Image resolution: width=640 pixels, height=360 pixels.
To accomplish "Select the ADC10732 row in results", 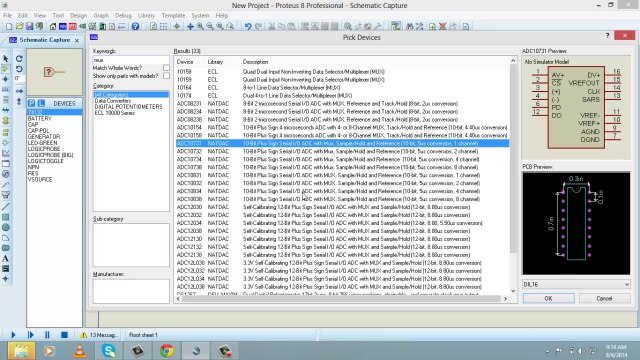I will click(342, 151).
